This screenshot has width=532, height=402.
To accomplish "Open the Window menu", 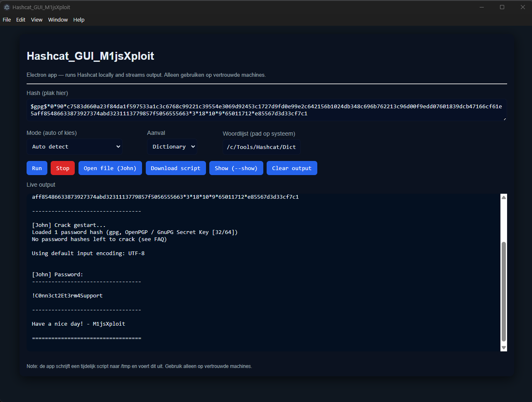I will pyautogui.click(x=58, y=19).
